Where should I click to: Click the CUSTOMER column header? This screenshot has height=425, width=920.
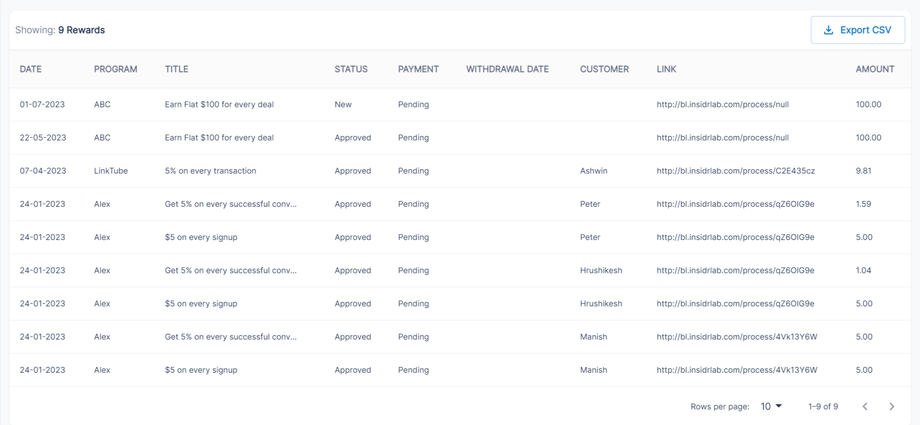coord(604,69)
